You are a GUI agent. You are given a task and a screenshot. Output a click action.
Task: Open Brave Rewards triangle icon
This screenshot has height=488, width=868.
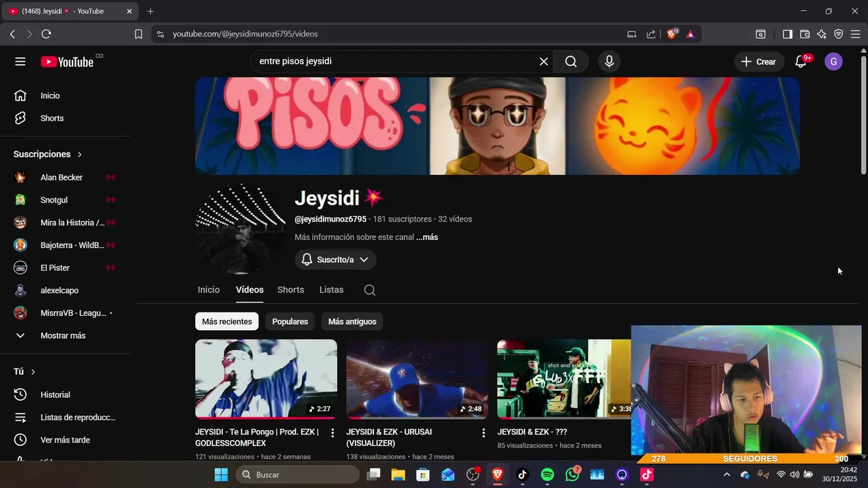690,34
